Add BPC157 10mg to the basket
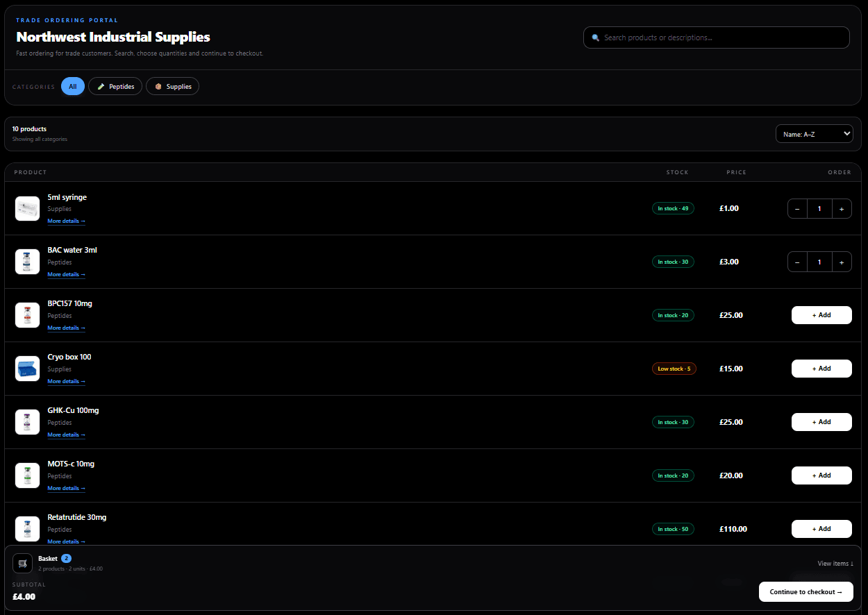The height and width of the screenshot is (615, 868). pos(821,315)
